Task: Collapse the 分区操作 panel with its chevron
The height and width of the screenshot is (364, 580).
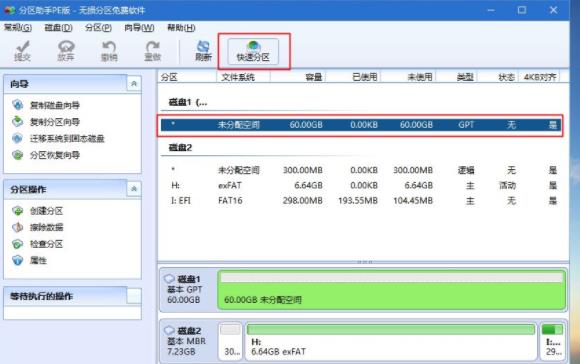Action: pos(134,189)
